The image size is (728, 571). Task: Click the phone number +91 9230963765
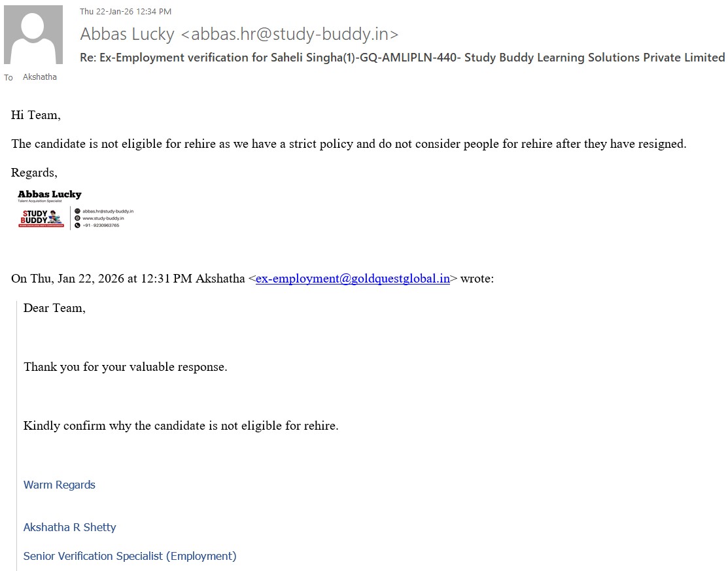click(101, 226)
